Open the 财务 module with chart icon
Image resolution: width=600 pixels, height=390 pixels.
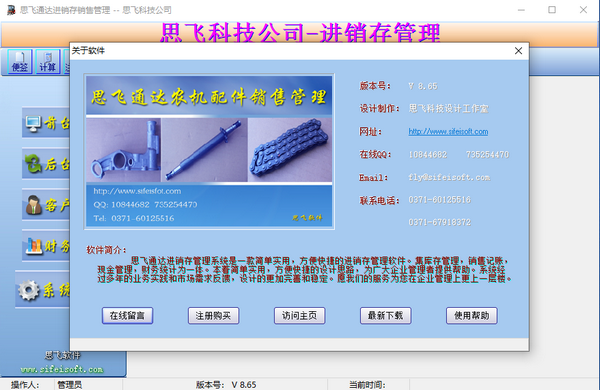pyautogui.click(x=46, y=246)
